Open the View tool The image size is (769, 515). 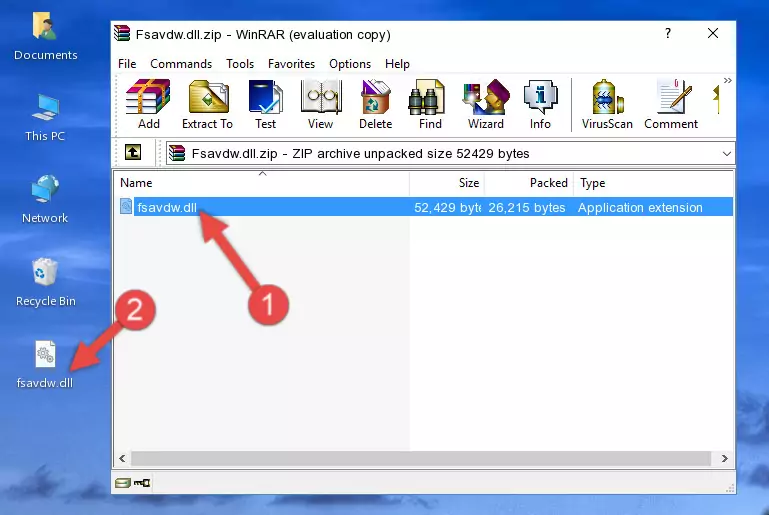click(320, 104)
